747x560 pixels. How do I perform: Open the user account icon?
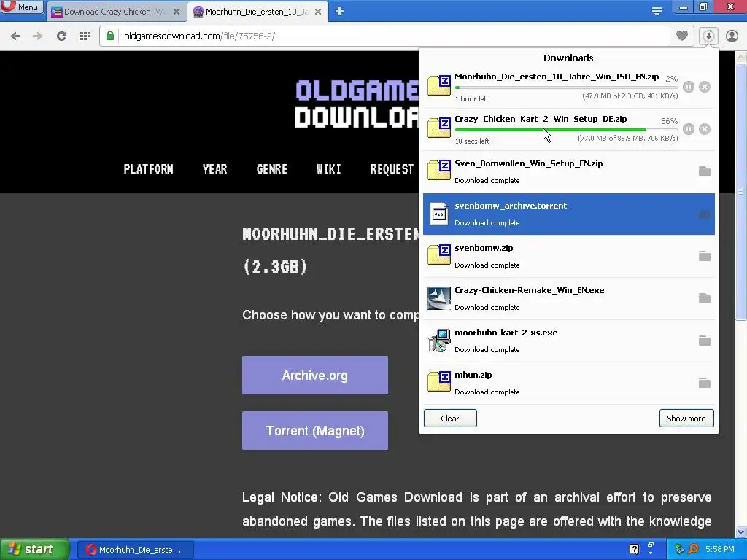(732, 36)
